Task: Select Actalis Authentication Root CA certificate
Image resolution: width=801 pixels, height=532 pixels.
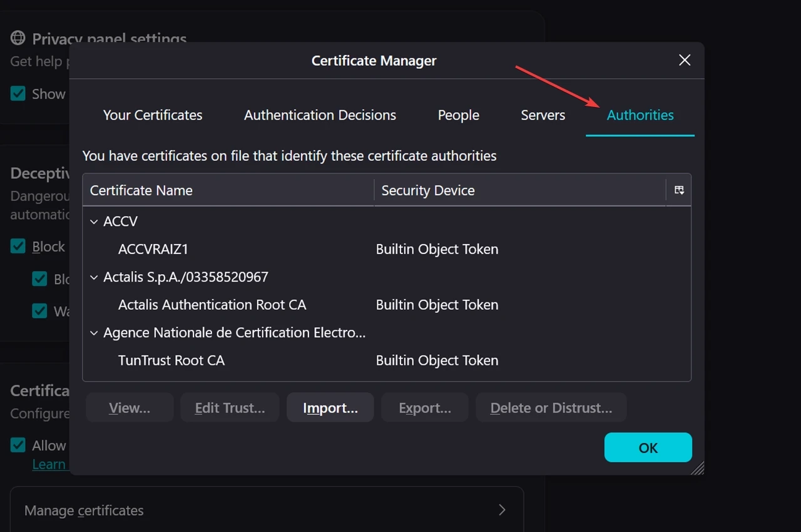Action: (x=387, y=305)
